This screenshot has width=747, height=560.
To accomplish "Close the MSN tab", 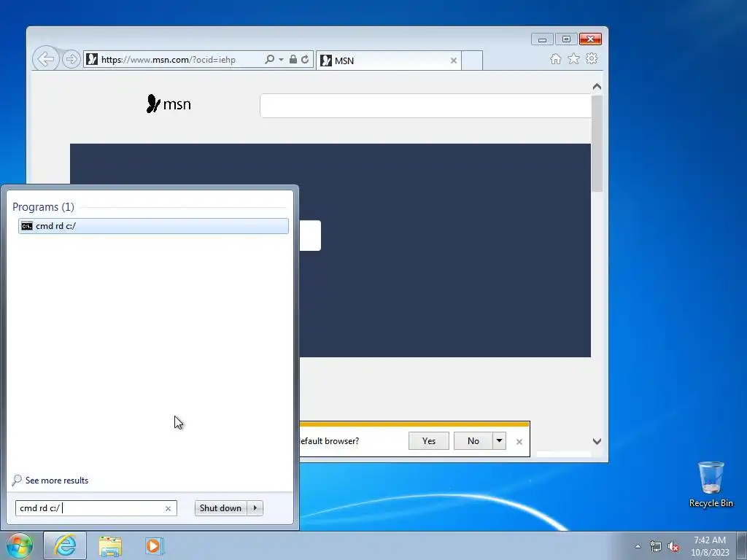I will 454,61.
